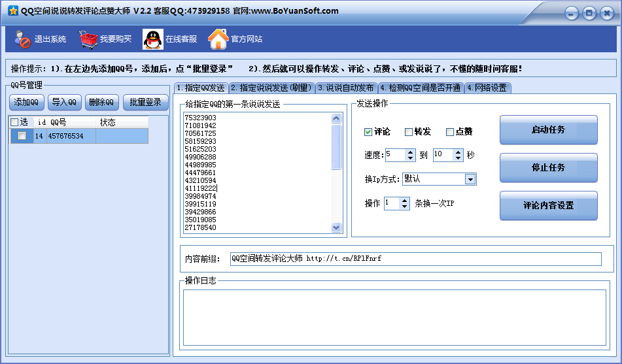Click the 退出系统 exit icon

click(23, 40)
